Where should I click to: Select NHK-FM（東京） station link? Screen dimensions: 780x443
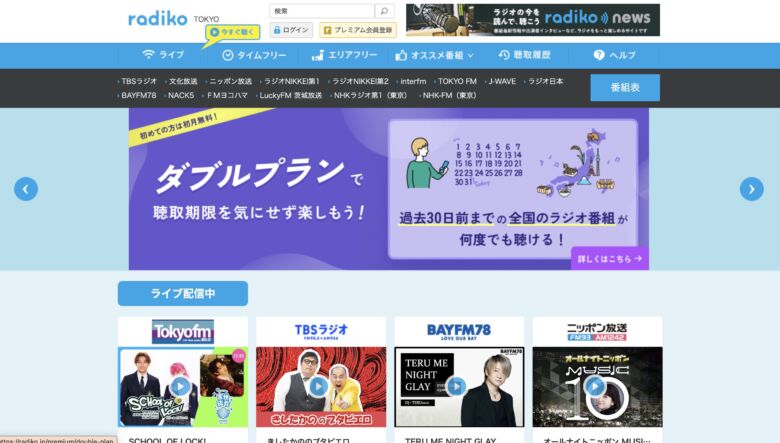tap(449, 95)
